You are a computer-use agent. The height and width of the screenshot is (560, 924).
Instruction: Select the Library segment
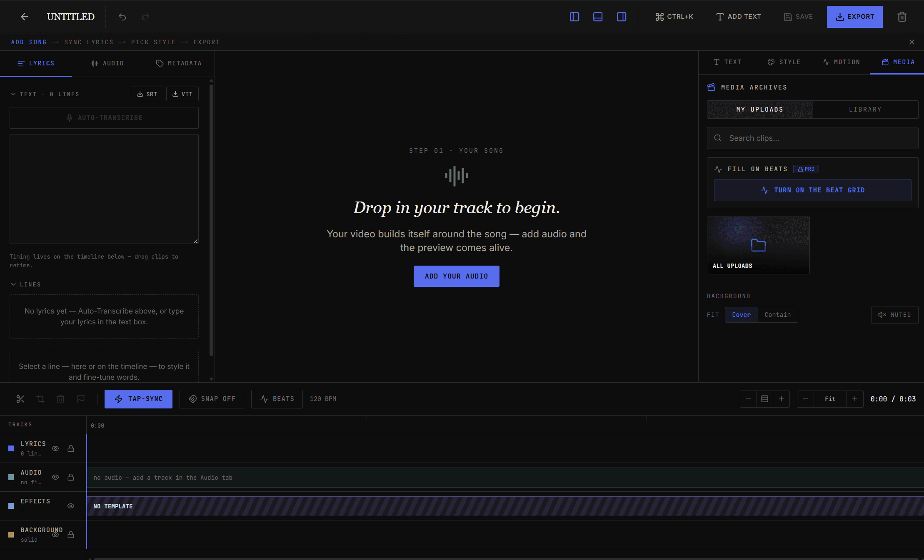[x=865, y=110]
